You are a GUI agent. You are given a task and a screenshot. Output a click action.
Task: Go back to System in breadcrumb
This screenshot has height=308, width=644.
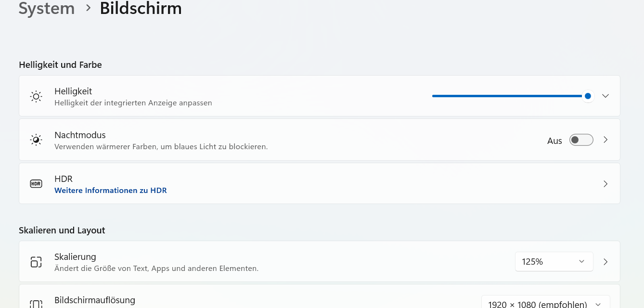pyautogui.click(x=47, y=9)
